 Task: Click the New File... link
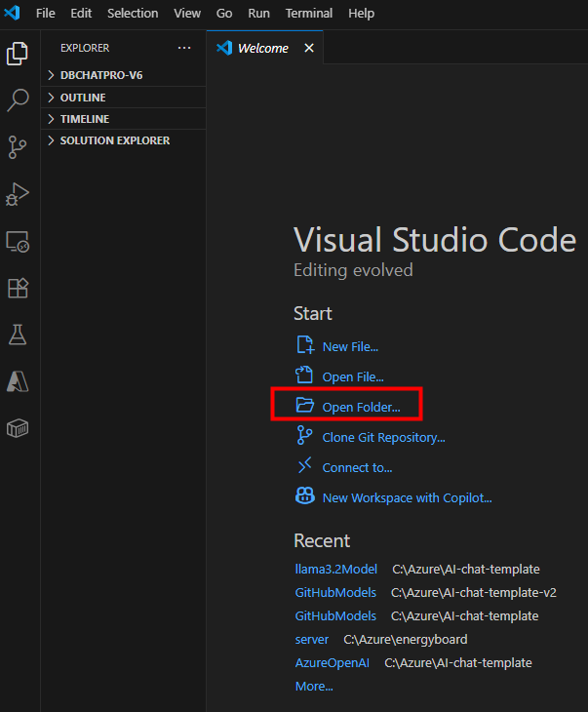[x=350, y=347]
